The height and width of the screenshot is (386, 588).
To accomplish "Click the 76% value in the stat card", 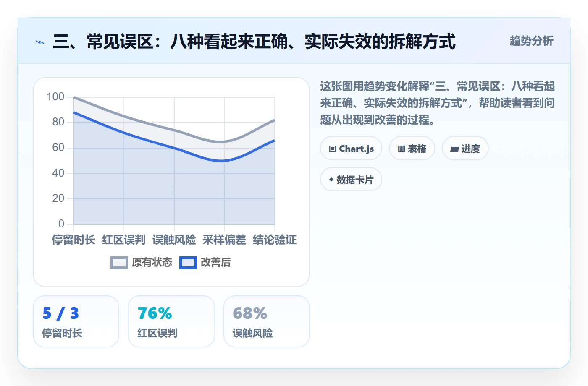I will (x=155, y=313).
